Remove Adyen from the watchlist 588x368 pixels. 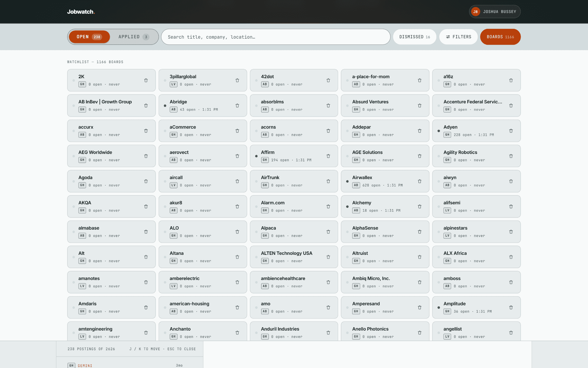click(x=511, y=131)
